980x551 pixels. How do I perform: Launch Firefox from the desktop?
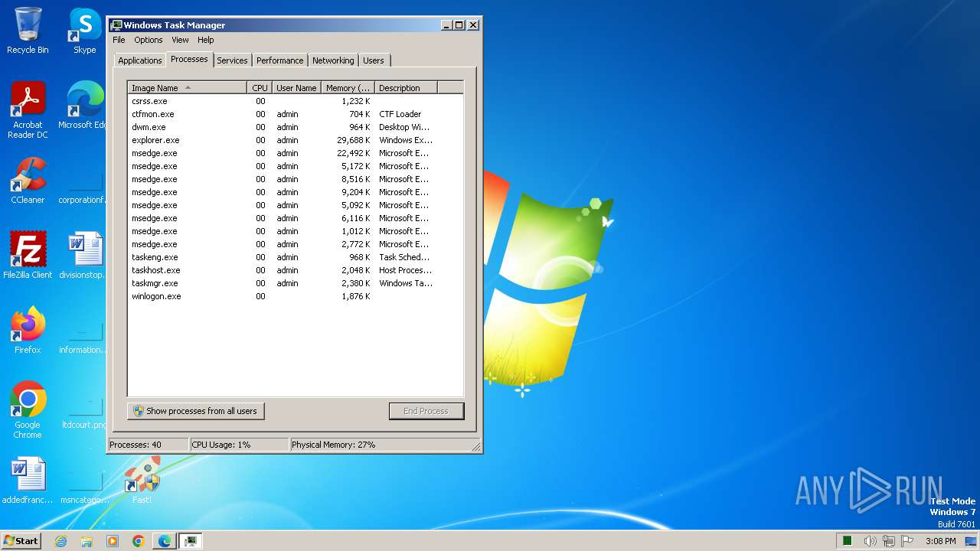tap(28, 331)
